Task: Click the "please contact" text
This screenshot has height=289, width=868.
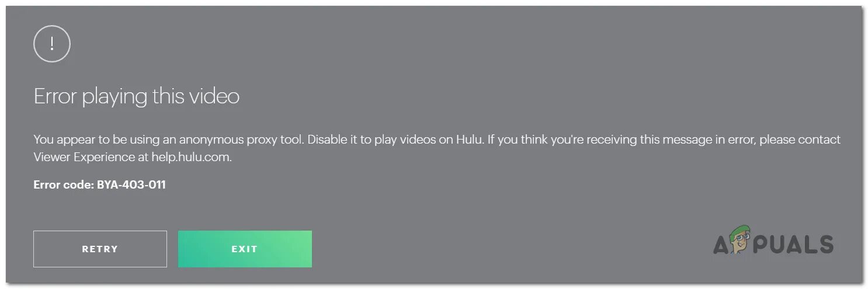Action: click(800, 140)
